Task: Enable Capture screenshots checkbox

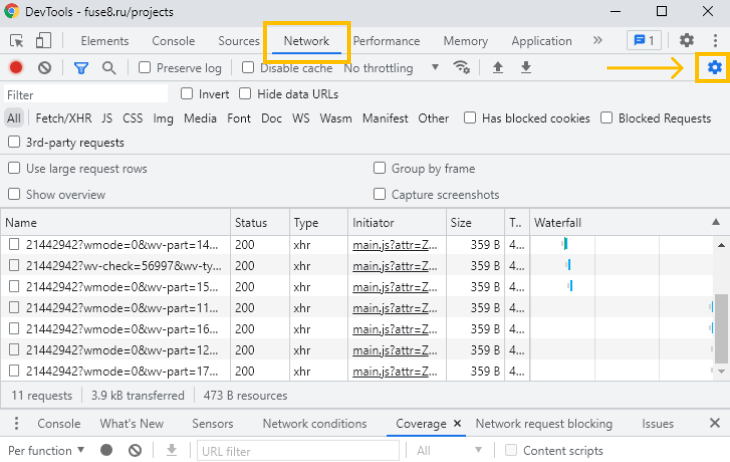Action: 380,195
